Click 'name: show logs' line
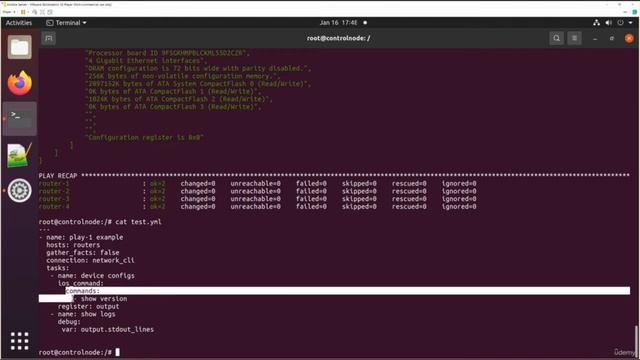Screen dimensions: 640x360 [87, 314]
